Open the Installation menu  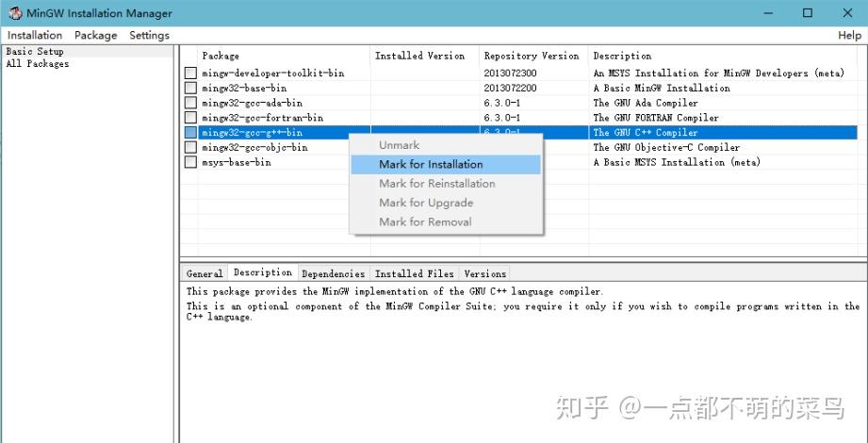(x=35, y=36)
